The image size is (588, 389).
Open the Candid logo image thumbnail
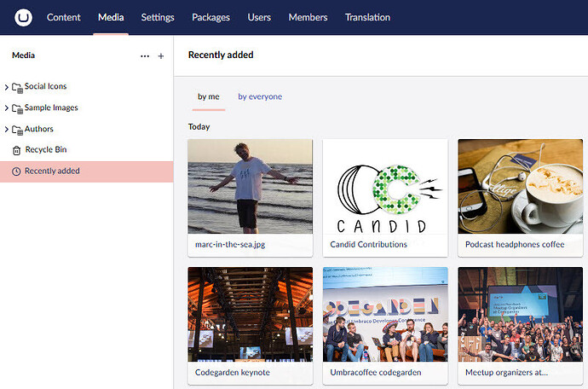coord(385,187)
